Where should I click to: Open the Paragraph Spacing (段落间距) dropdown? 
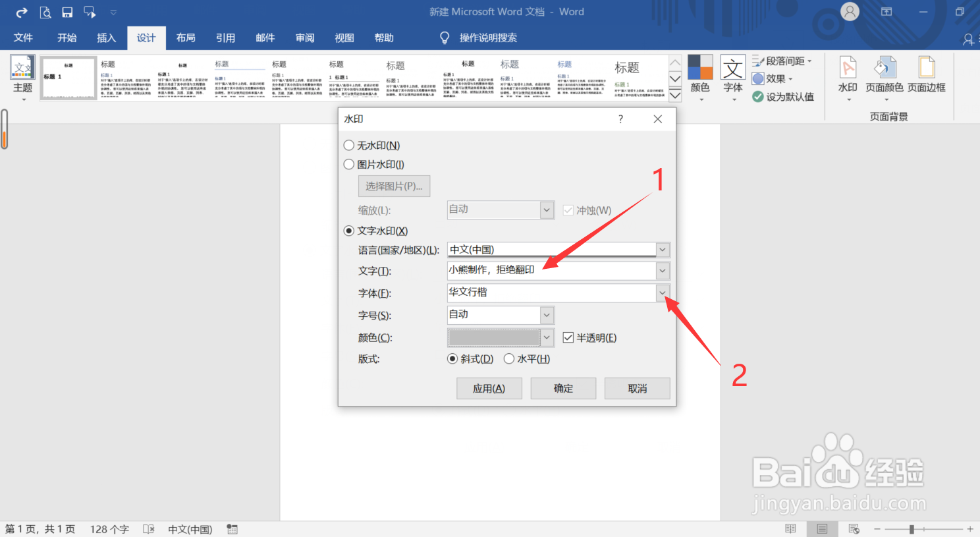pyautogui.click(x=782, y=61)
